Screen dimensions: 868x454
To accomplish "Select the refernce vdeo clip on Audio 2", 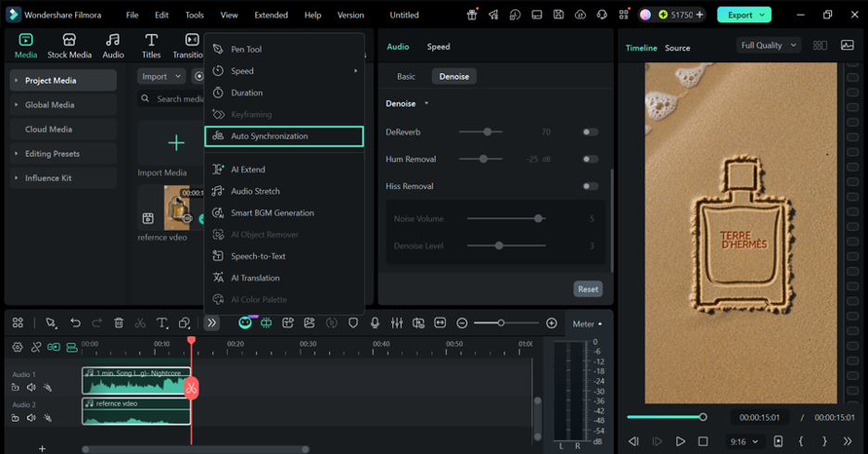I will coord(136,411).
